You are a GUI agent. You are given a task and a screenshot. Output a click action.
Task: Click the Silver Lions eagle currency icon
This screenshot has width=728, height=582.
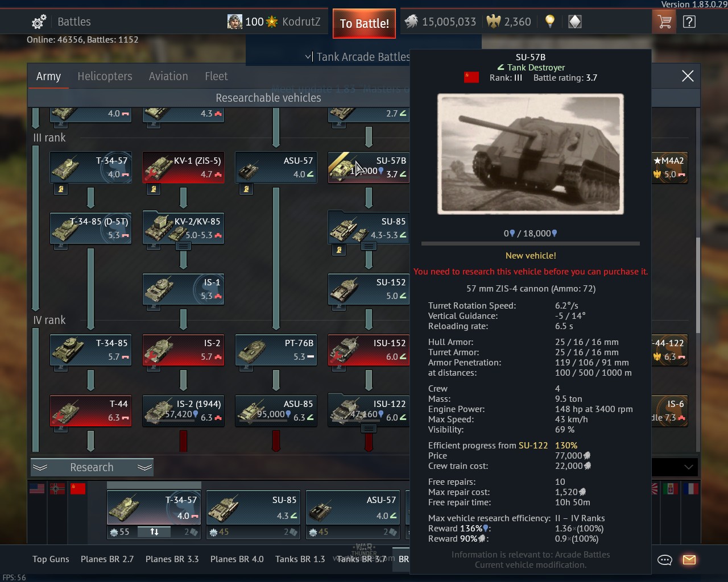pyautogui.click(x=411, y=22)
